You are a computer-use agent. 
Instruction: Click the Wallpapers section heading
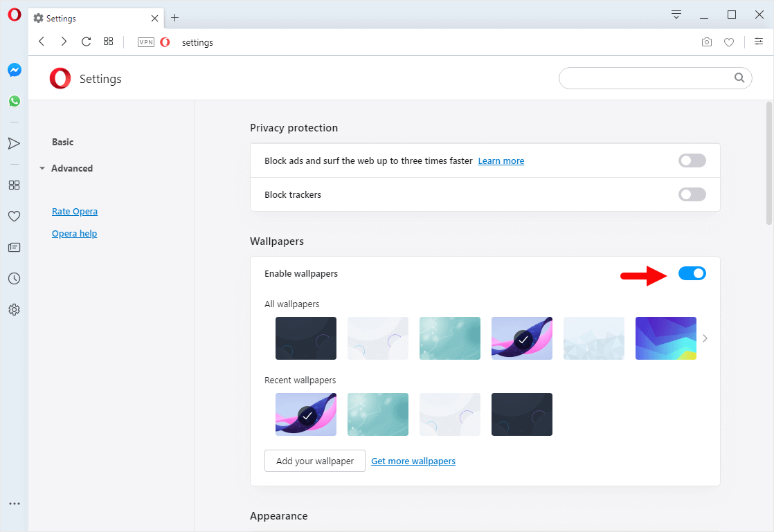(x=276, y=241)
